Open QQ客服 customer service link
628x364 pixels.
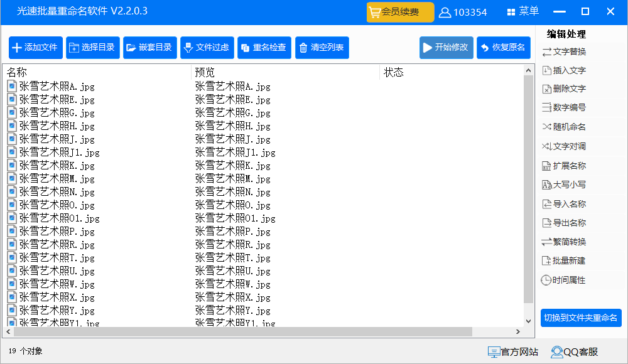(575, 352)
